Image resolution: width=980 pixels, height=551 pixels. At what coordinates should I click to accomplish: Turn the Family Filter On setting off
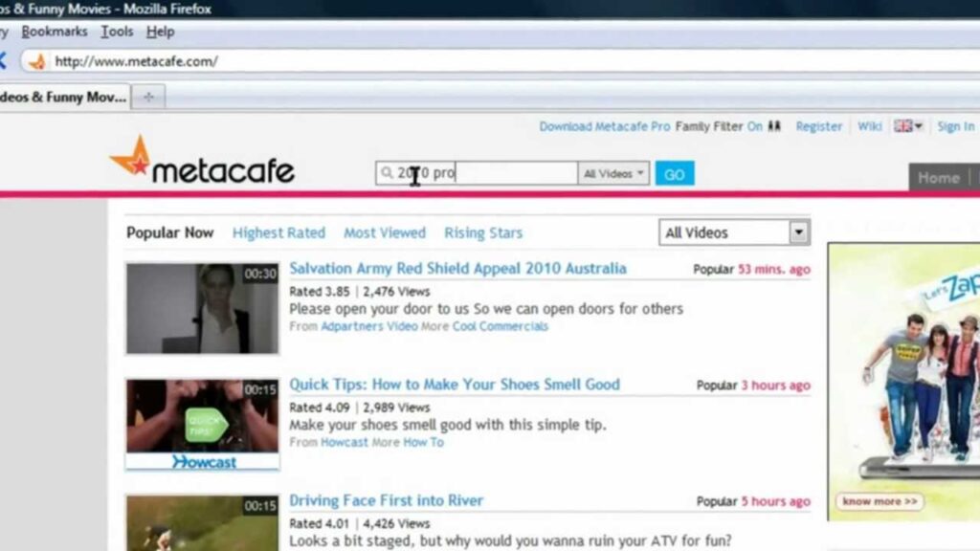pyautogui.click(x=755, y=125)
